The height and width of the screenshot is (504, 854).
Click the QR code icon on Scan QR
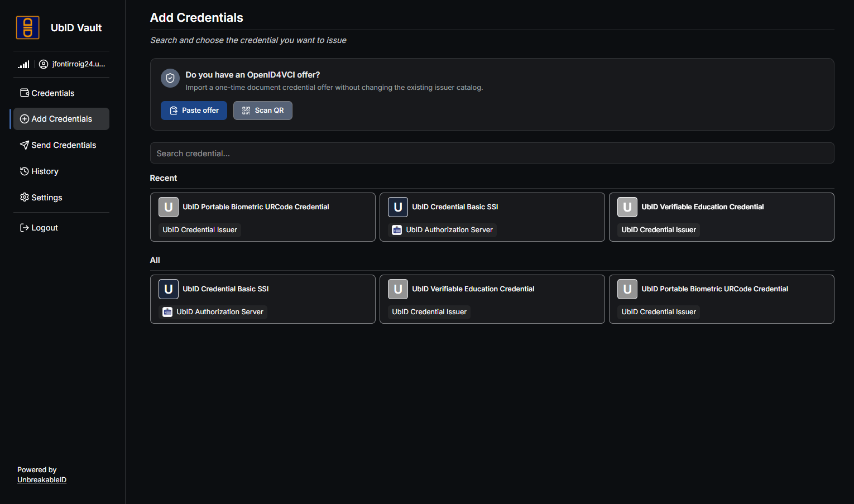coord(246,111)
